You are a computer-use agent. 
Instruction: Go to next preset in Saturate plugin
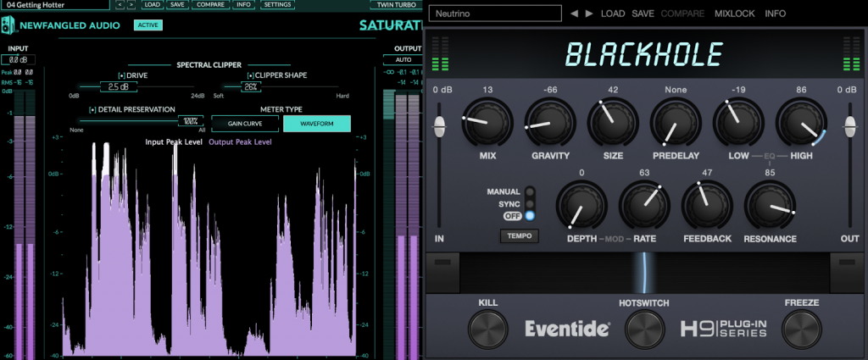[131, 5]
